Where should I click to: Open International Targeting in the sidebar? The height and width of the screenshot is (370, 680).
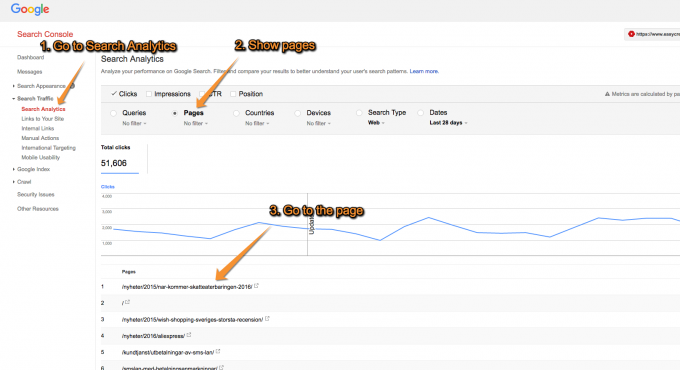point(49,148)
